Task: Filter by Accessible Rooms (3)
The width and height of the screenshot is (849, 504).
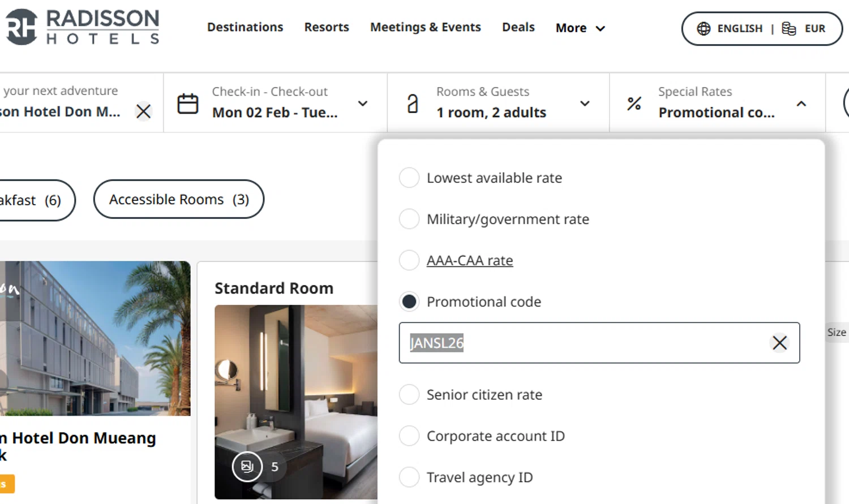Action: click(x=179, y=199)
